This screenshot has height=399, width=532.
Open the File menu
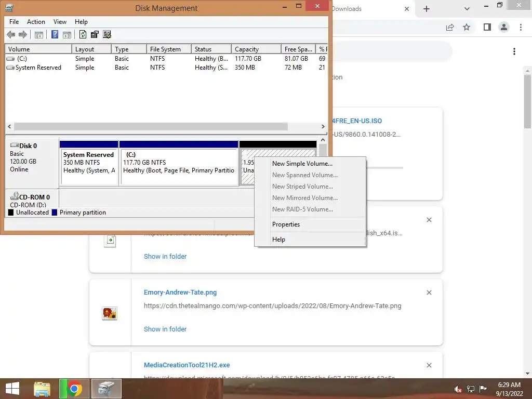(x=14, y=22)
